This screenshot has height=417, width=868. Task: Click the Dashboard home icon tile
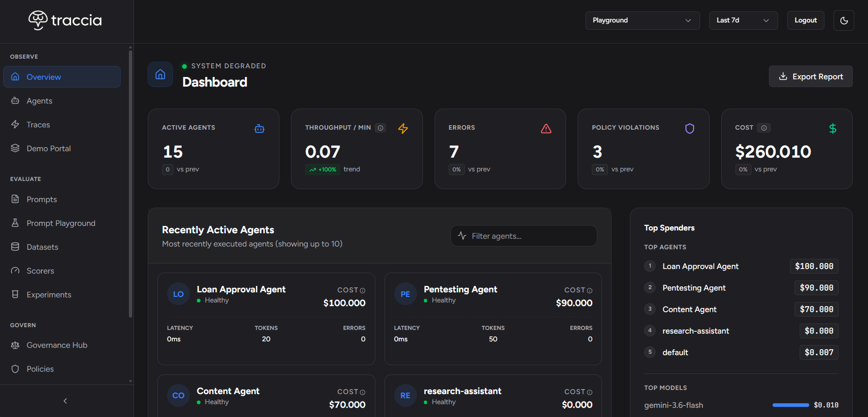click(x=160, y=74)
